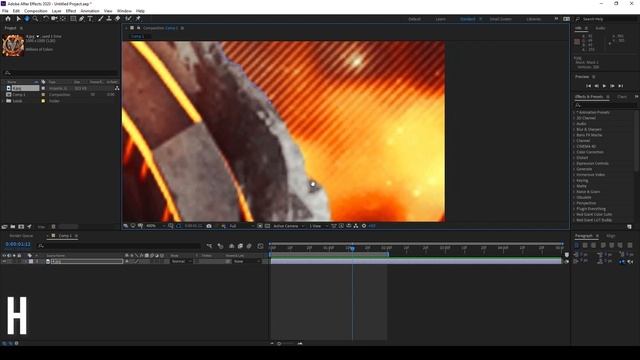The width and height of the screenshot is (640, 360).
Task: Select the Eraser tool
Action: pyautogui.click(x=118, y=19)
